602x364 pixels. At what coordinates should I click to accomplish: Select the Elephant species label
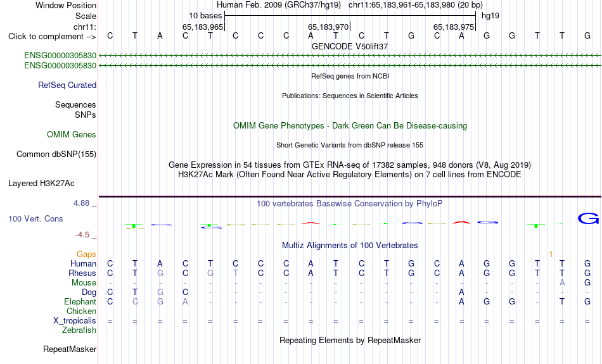coord(80,302)
